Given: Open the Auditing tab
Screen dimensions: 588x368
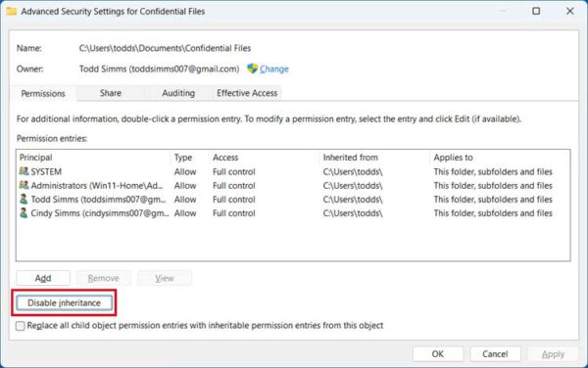Looking at the screenshot, I should point(178,93).
